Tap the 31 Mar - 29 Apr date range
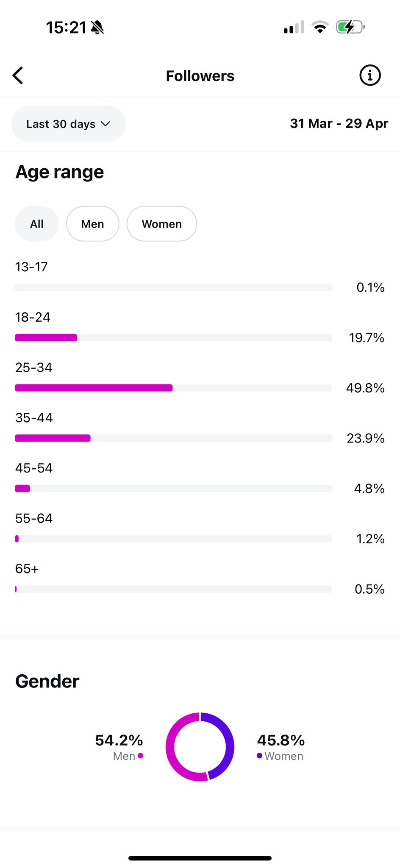Viewport: 400px width, 868px height. click(x=339, y=123)
